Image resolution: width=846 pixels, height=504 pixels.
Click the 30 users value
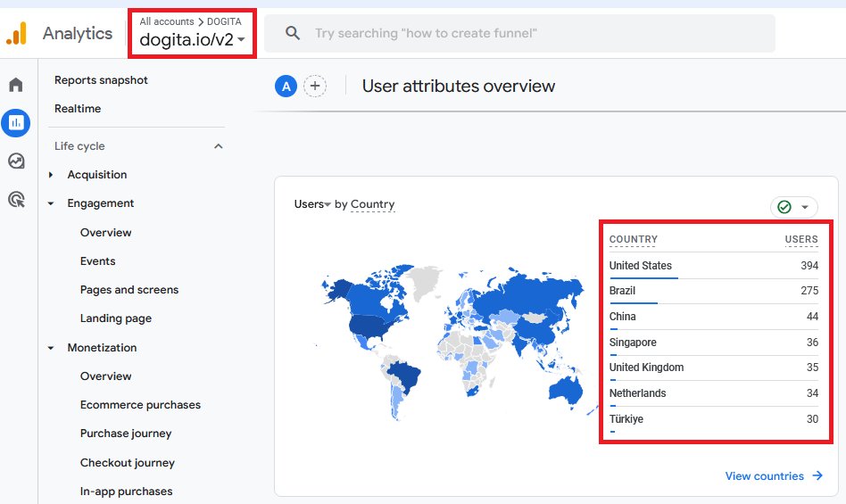pos(812,419)
